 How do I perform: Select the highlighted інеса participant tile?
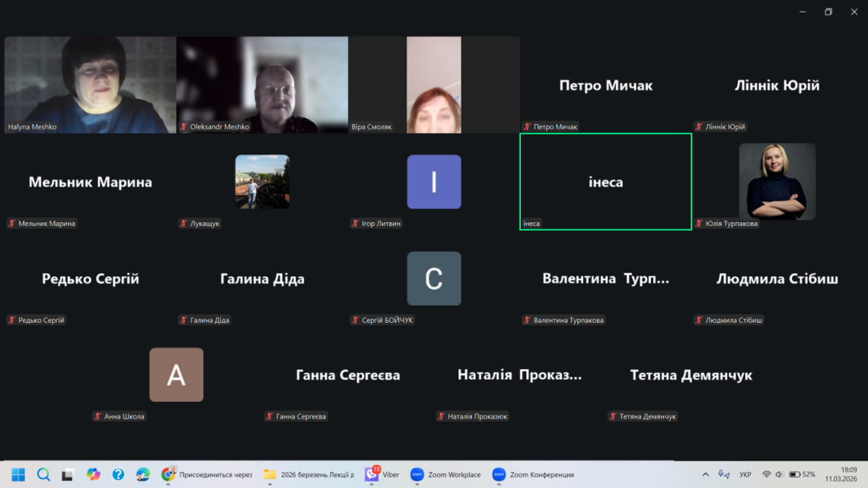pyautogui.click(x=605, y=181)
